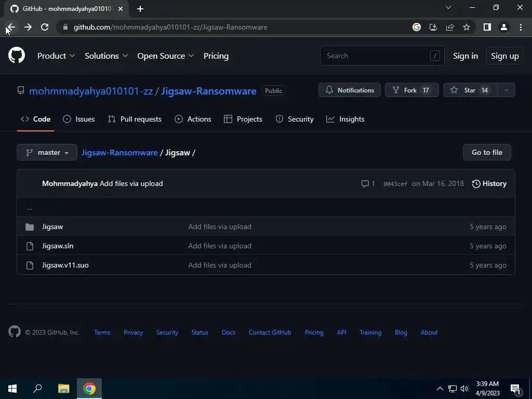Open Chrome profile icon
Viewport: 532px width, 399px height.
click(504, 27)
